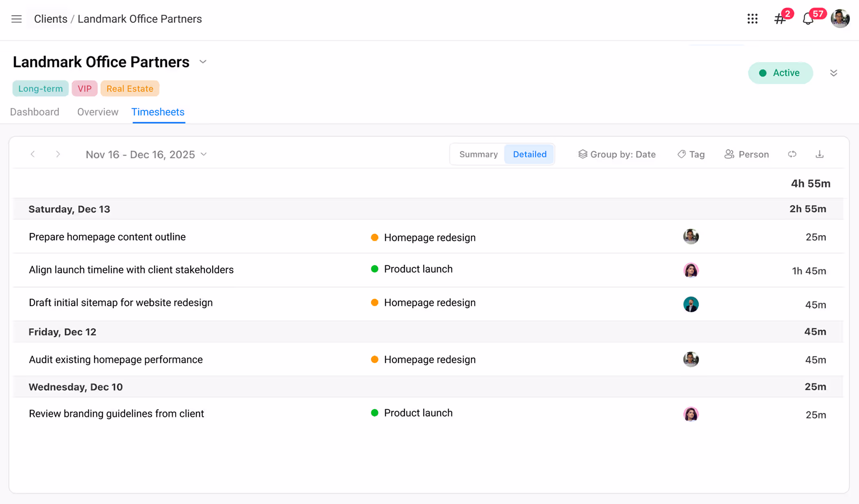Filter timesheet entries by Tag

690,154
